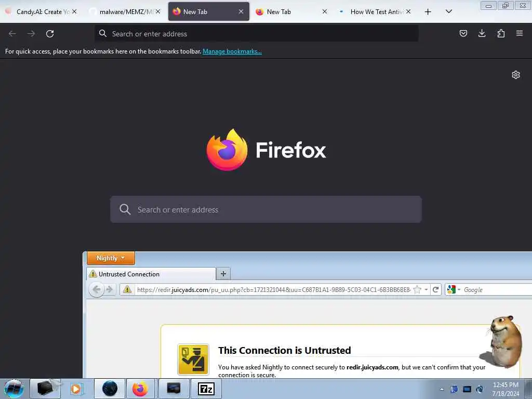This screenshot has width=532, height=399.
Task: Switch to second New Tab
Action: coord(292,11)
